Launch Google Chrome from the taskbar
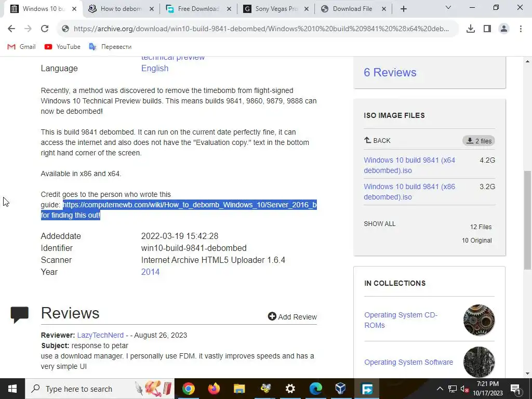The height and width of the screenshot is (399, 532). coord(188,389)
